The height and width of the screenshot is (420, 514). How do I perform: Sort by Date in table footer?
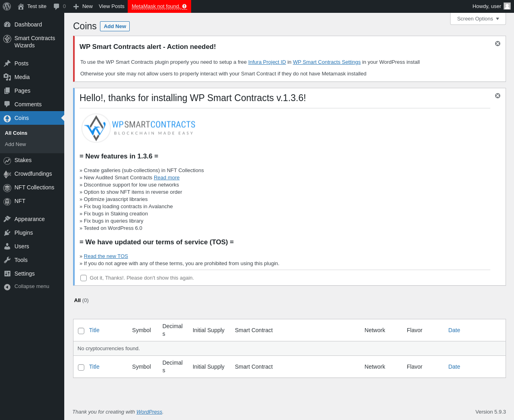click(x=454, y=367)
